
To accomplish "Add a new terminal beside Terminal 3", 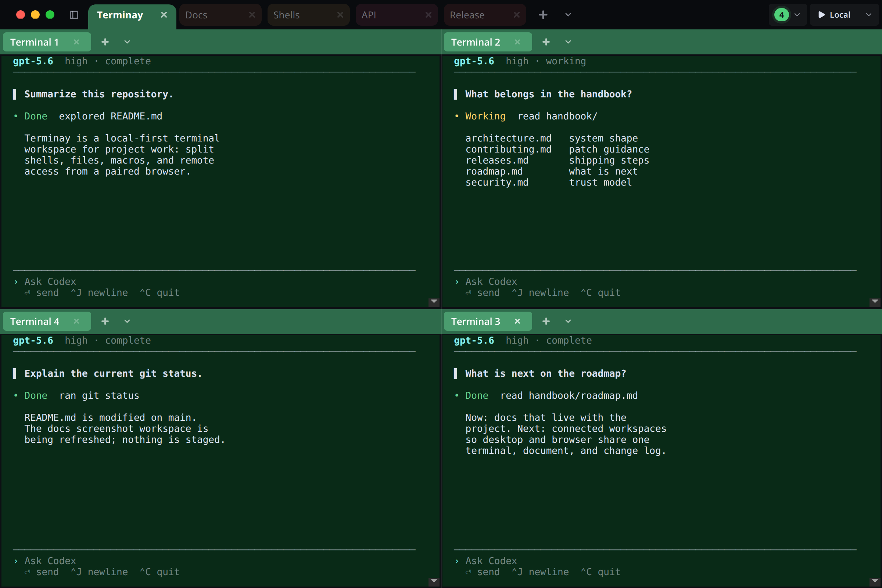I will [x=546, y=321].
